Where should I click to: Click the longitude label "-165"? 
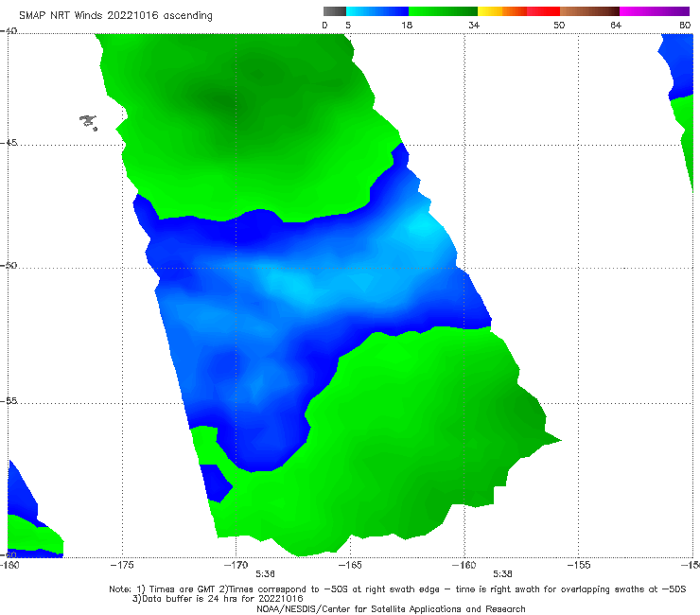[x=350, y=565]
